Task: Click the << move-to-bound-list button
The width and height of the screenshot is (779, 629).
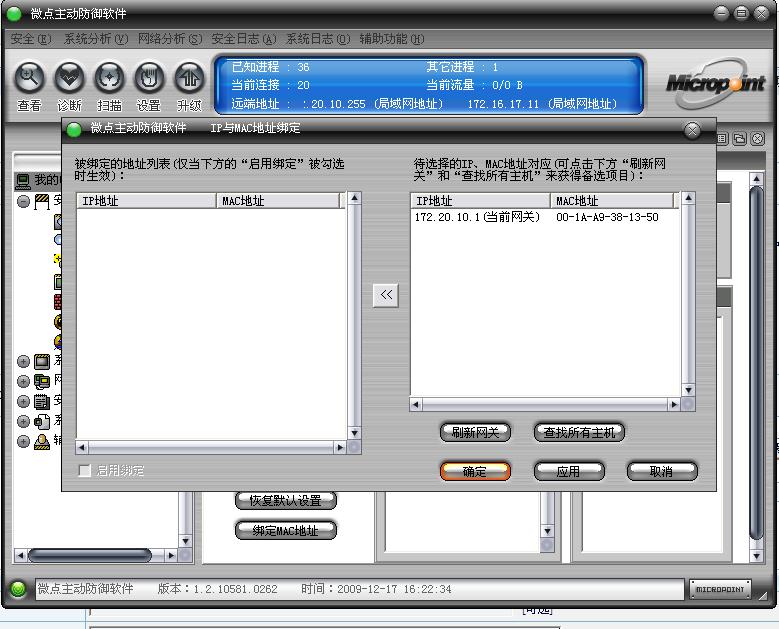Action: (x=386, y=295)
